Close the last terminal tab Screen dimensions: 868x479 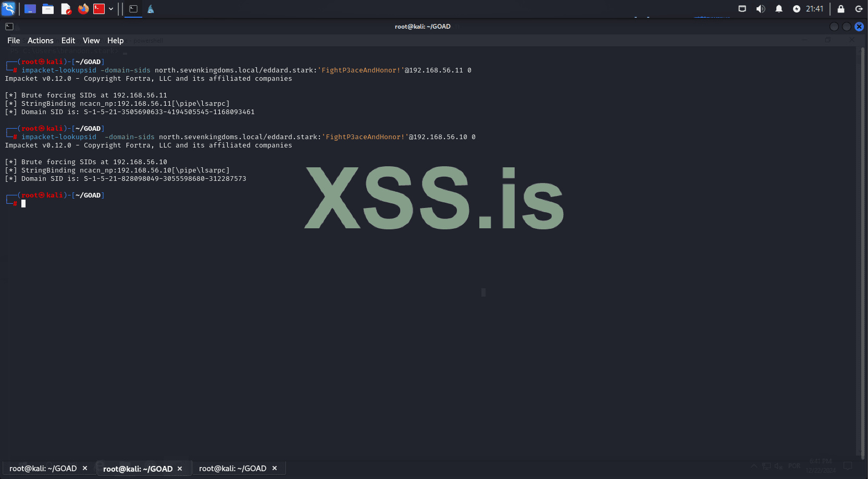pos(275,469)
